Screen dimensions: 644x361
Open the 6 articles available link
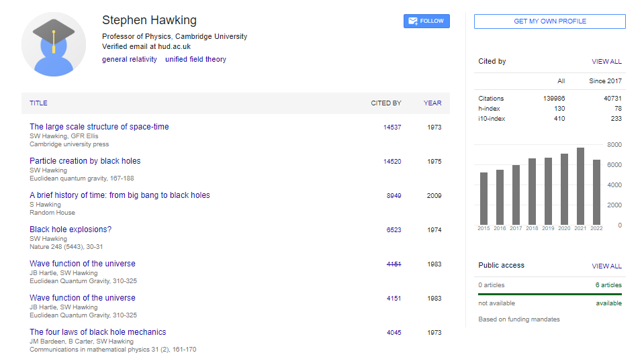click(608, 285)
